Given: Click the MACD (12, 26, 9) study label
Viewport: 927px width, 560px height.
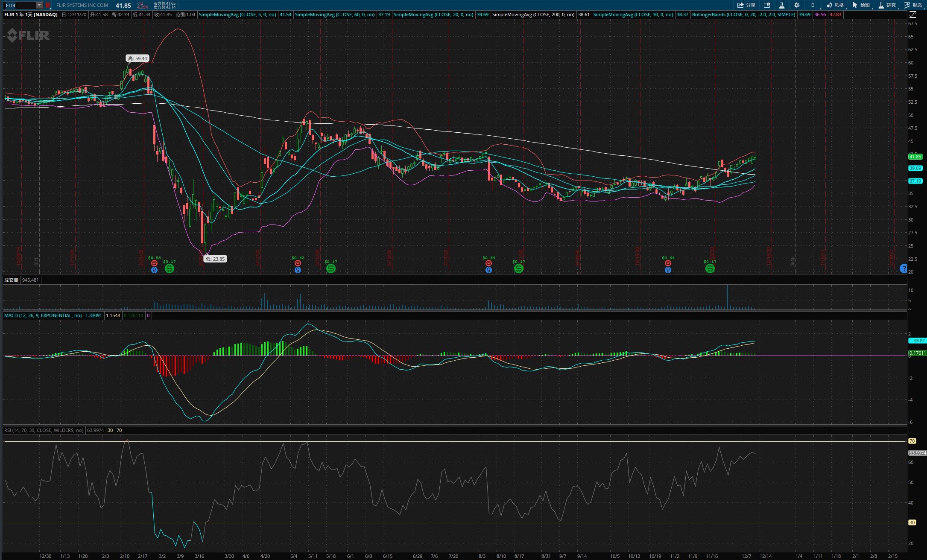Looking at the screenshot, I should tap(43, 315).
